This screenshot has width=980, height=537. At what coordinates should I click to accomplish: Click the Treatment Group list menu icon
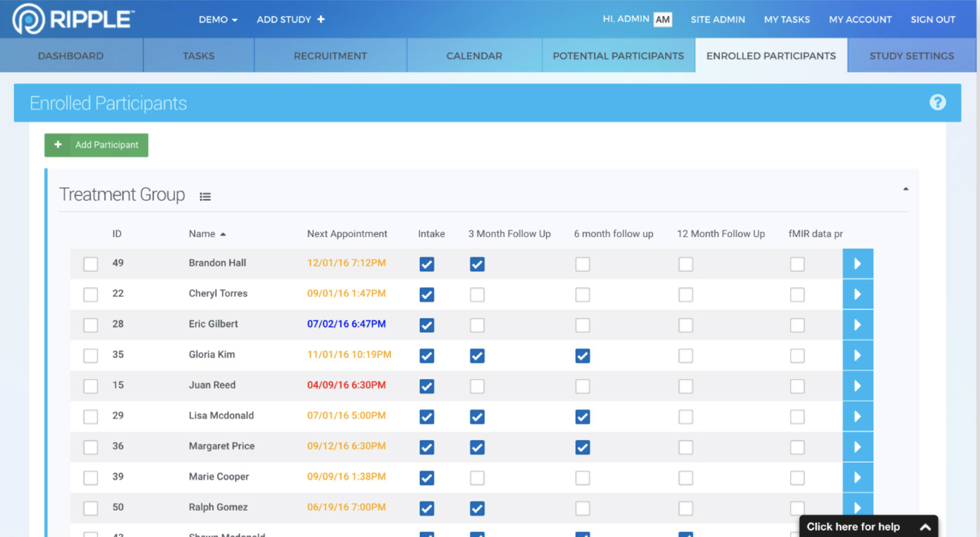pos(205,197)
